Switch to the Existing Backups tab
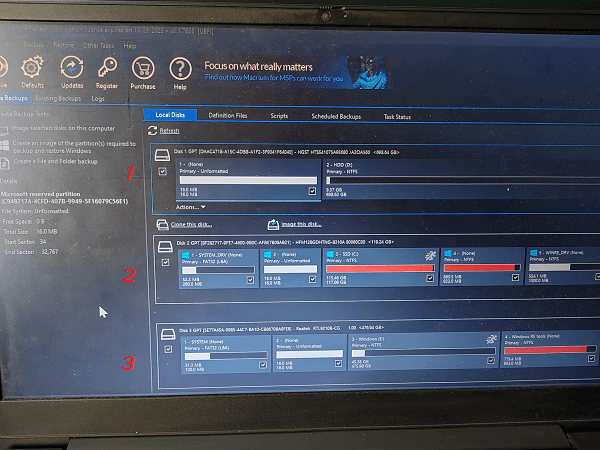The width and height of the screenshot is (600, 450). point(58,99)
